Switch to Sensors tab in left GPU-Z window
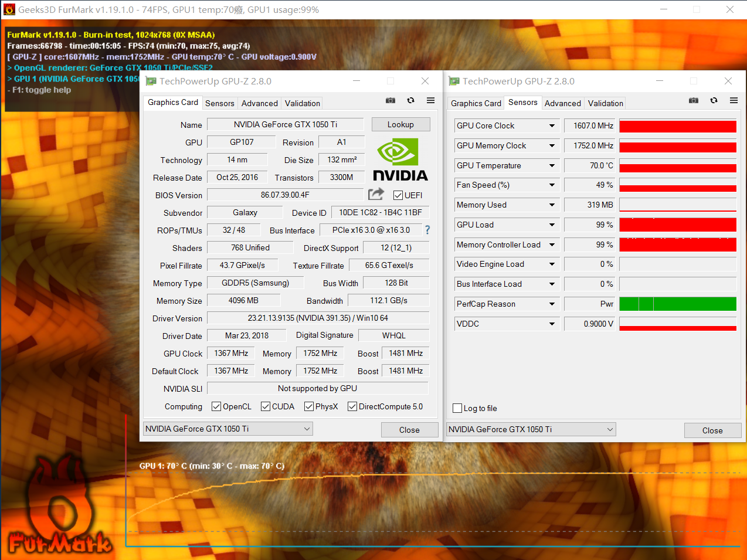This screenshot has width=747, height=560. pos(220,103)
